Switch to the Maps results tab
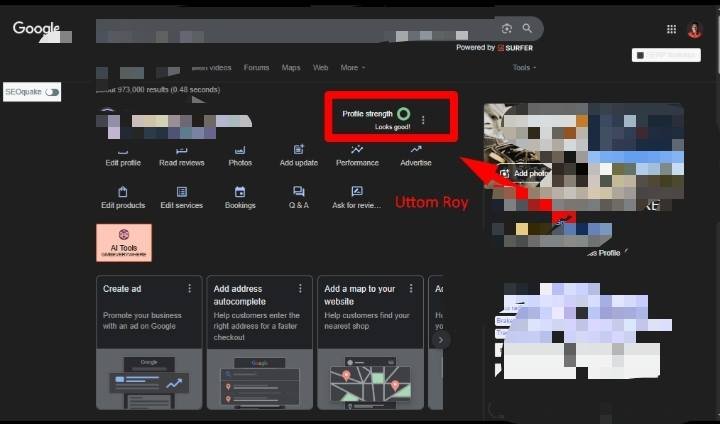The image size is (720, 424). (x=291, y=68)
